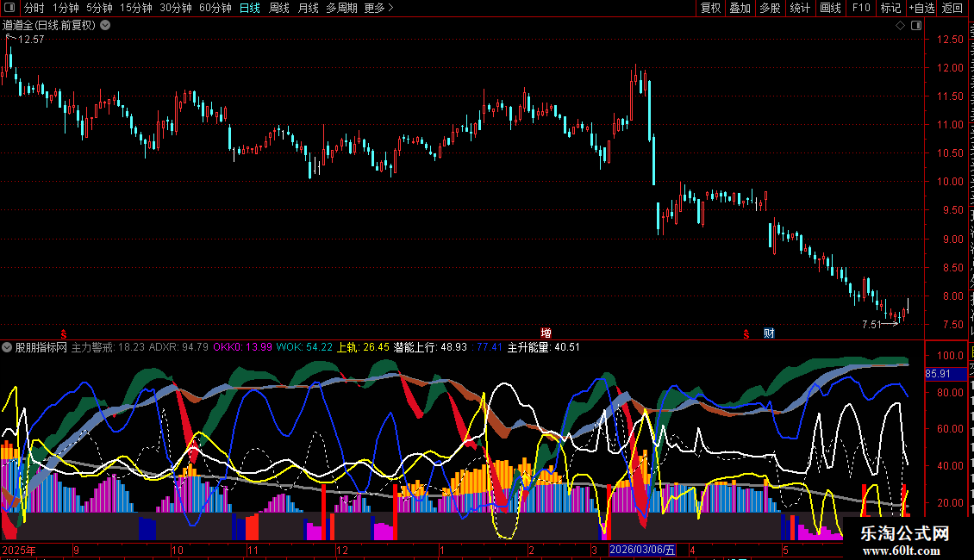Switch to the 分时 intraday tab
Screen dimensions: 974x560
(34, 8)
